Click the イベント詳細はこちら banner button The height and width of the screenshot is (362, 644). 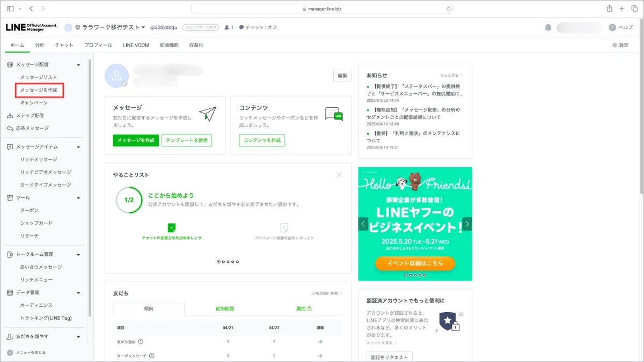coord(415,263)
